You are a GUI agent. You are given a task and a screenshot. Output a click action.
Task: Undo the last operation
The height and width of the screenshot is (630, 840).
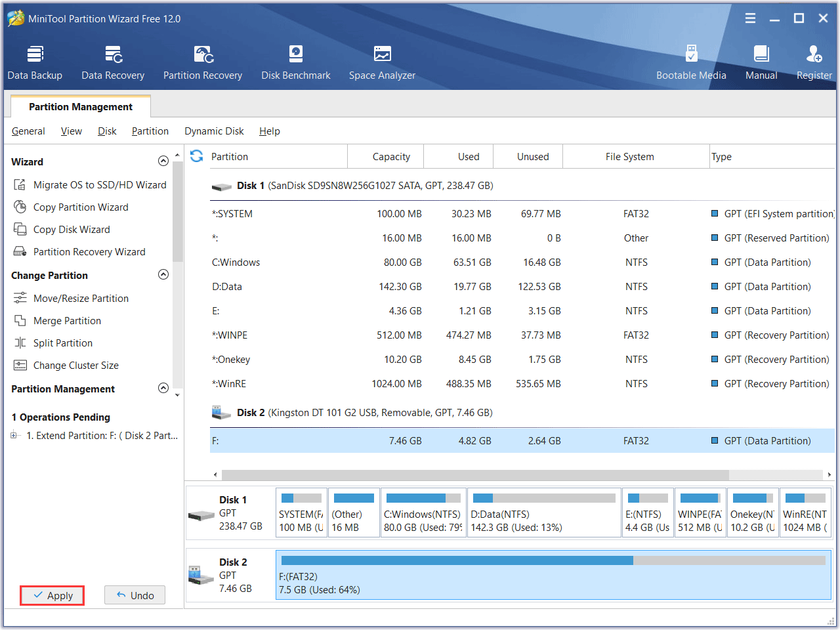pyautogui.click(x=135, y=595)
